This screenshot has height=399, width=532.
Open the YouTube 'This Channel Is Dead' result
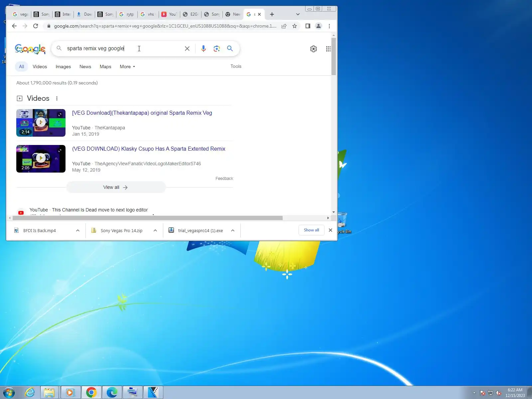pyautogui.click(x=88, y=210)
